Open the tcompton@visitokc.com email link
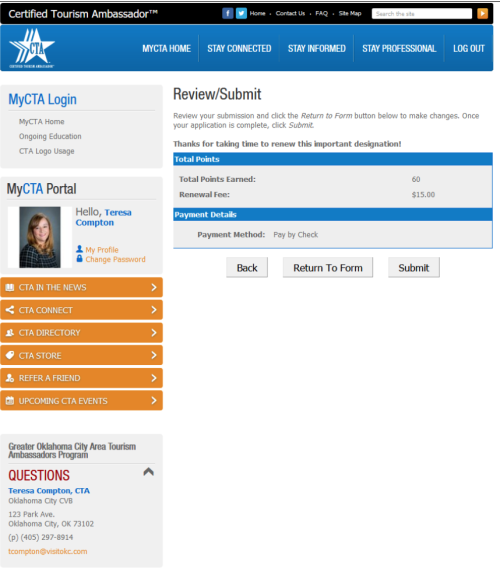500x572 pixels. [x=48, y=551]
